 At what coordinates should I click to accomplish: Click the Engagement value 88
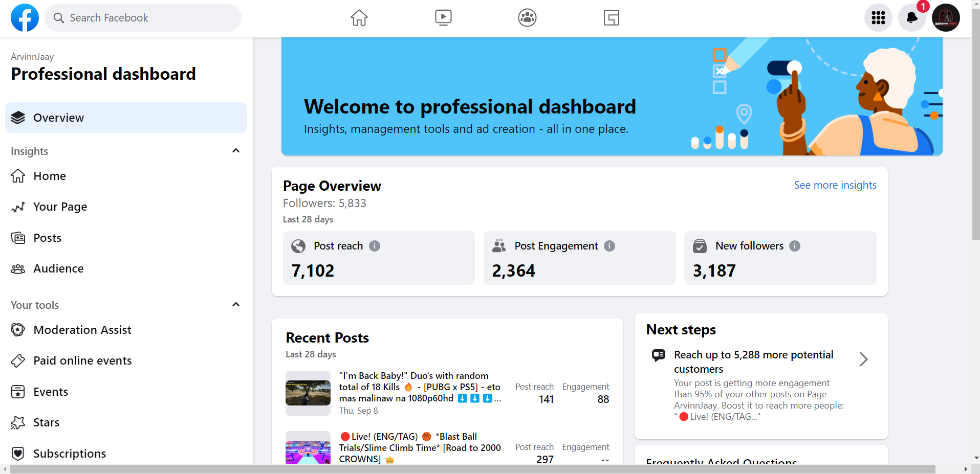click(603, 399)
